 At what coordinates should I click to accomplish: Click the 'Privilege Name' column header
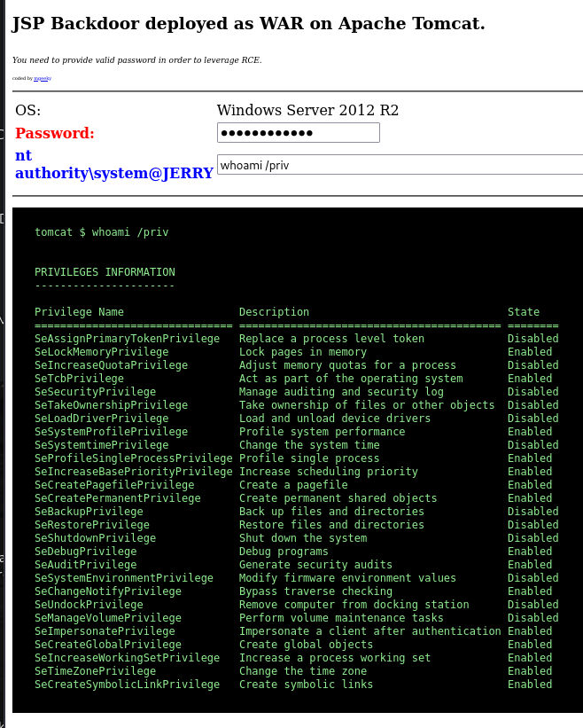[80, 312]
